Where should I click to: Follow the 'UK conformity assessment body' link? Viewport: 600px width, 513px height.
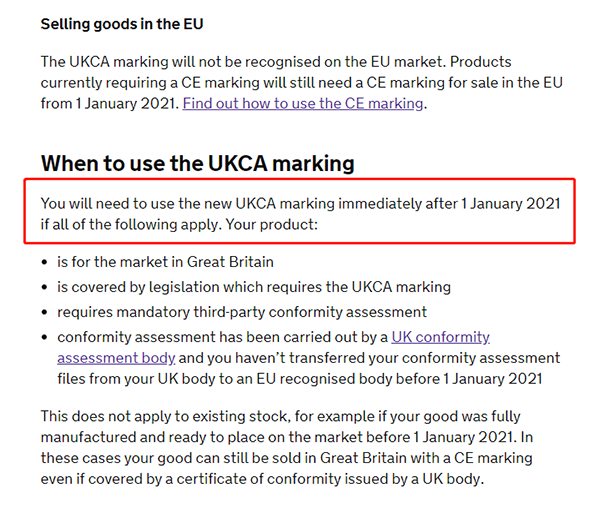[x=440, y=337]
